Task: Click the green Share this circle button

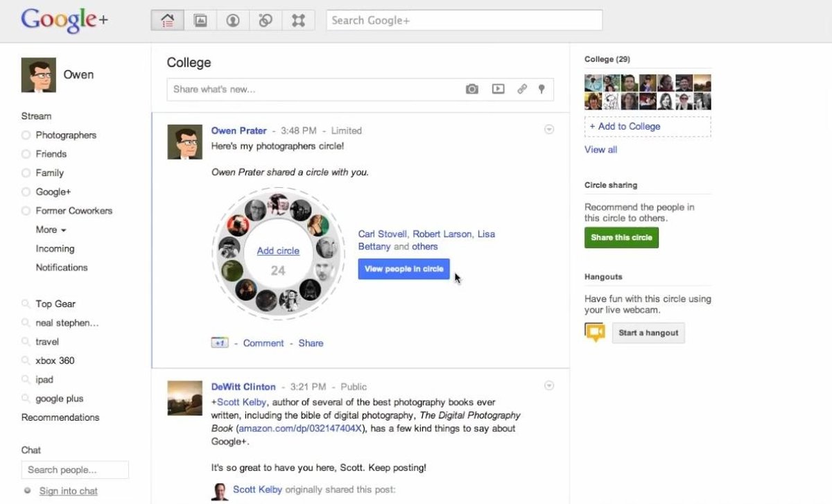Action: (x=621, y=237)
